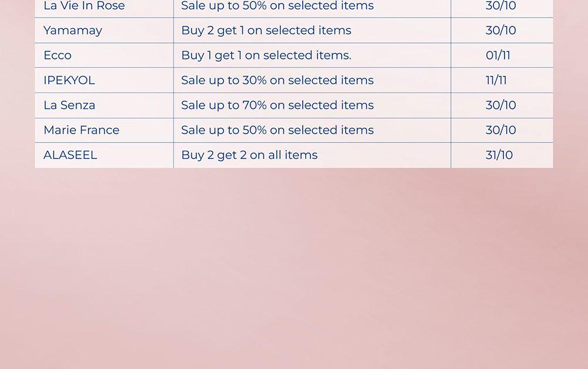Screen dimensions: 588x369
Task: Select the Marie France store name
Action: pos(81,130)
